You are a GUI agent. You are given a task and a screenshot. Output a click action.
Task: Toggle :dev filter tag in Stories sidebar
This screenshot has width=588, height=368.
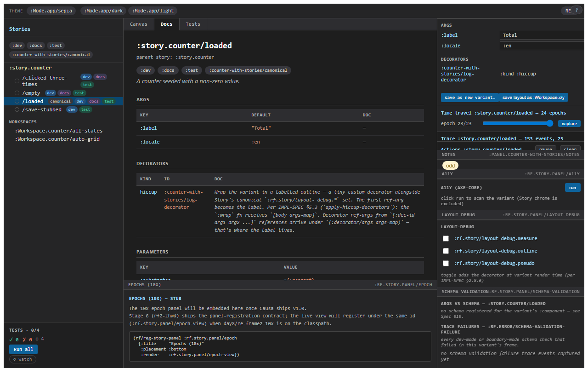pos(17,46)
